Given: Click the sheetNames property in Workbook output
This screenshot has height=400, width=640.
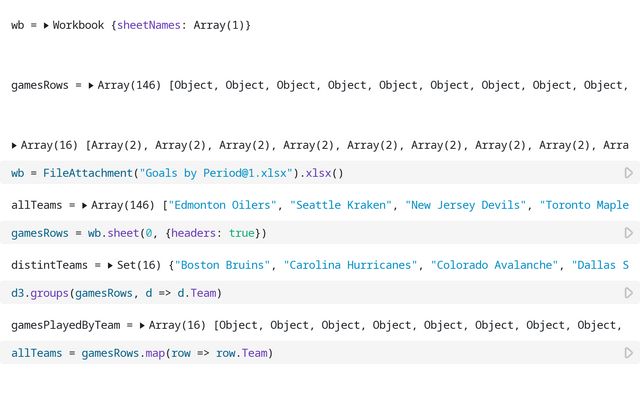Looking at the screenshot, I should click(x=151, y=25).
